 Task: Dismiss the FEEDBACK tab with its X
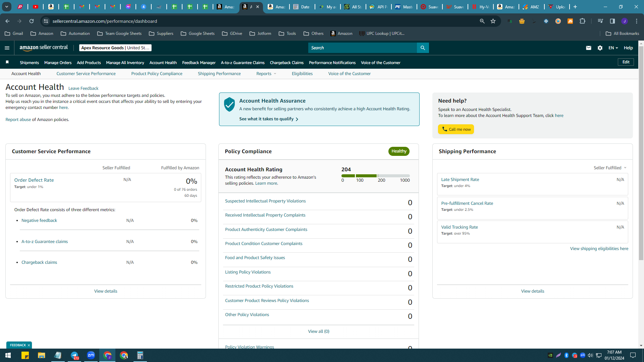coord(29,345)
